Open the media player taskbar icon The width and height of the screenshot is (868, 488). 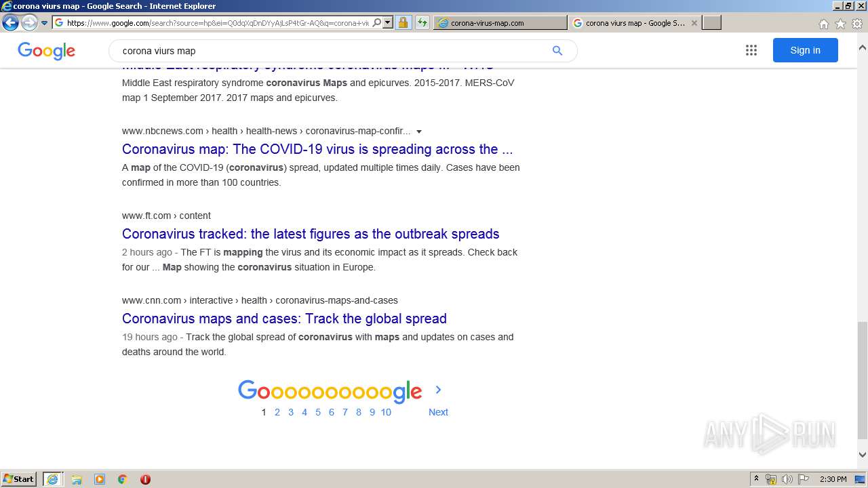[100, 479]
